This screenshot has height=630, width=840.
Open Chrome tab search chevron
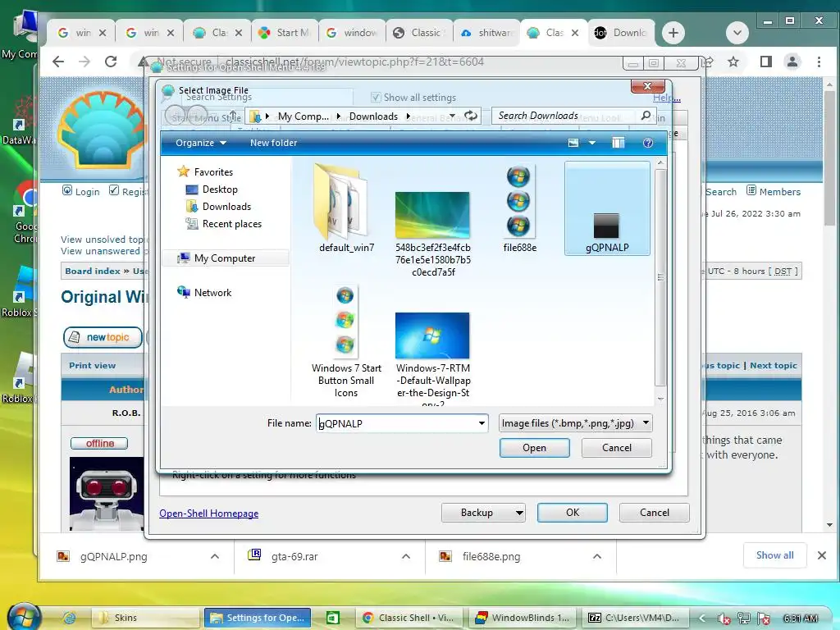737,33
